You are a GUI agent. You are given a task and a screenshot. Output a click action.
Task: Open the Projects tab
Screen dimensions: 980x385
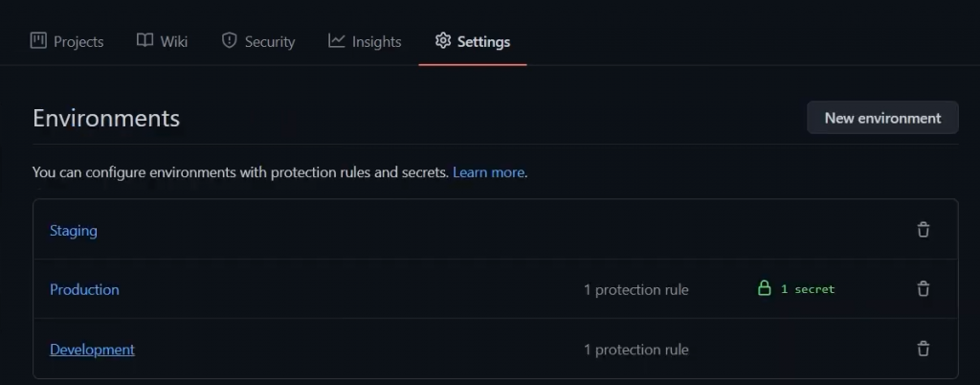pyautogui.click(x=78, y=42)
